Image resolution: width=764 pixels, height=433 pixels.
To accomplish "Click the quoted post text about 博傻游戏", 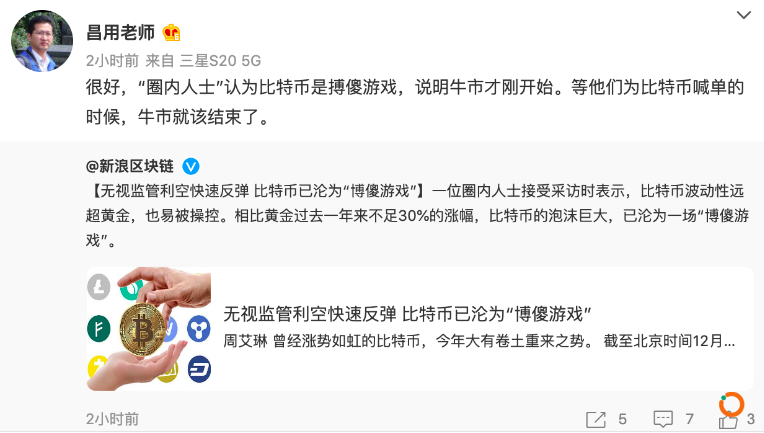I will [x=417, y=215].
